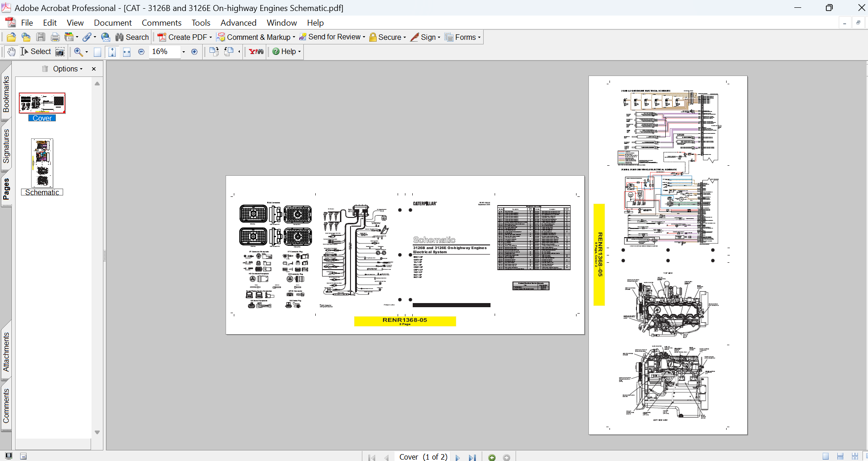Open the Secure dropdown menu

[x=388, y=37]
